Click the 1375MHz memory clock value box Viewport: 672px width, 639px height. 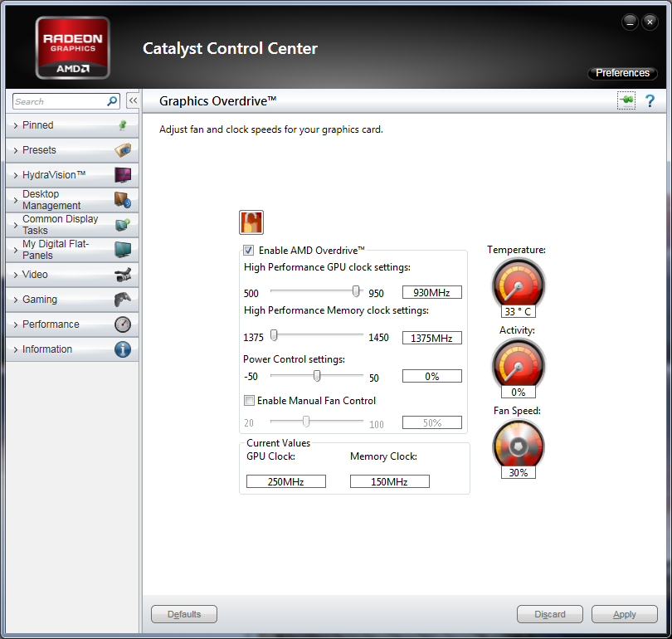pos(432,338)
